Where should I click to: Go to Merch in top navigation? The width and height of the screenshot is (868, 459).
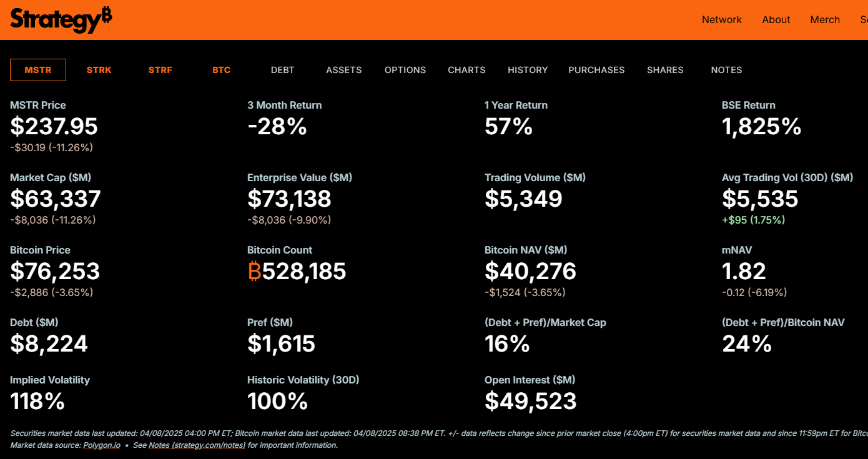pyautogui.click(x=825, y=20)
